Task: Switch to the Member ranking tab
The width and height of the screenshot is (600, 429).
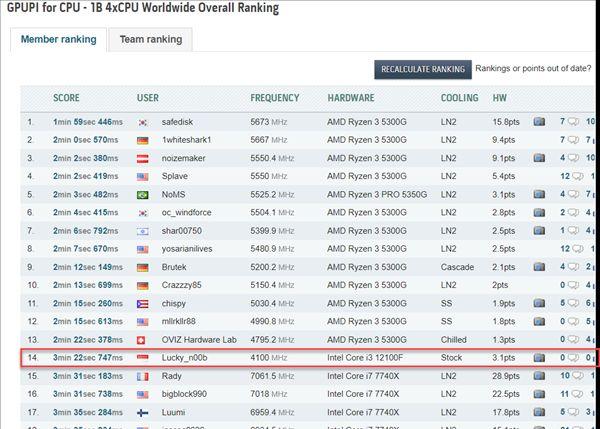Action: [59, 39]
